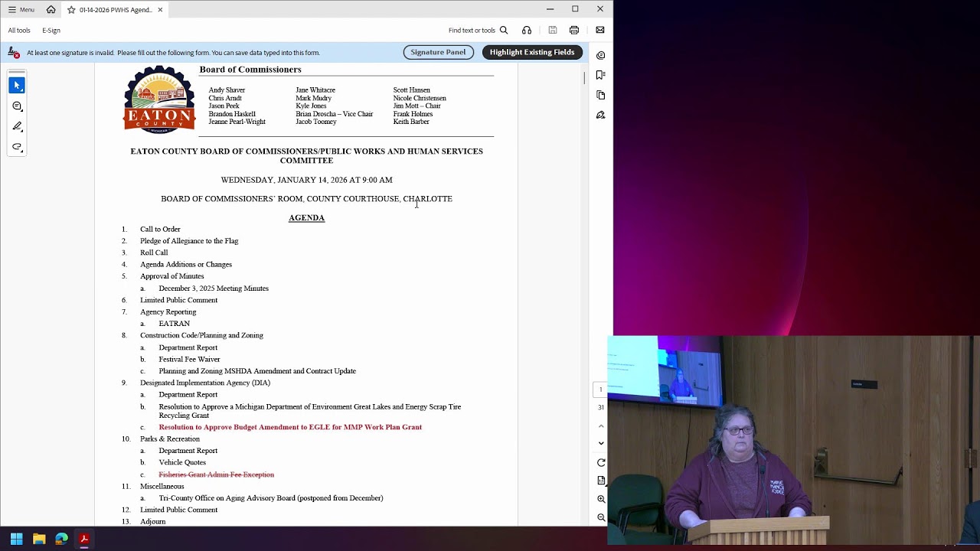980x551 pixels.
Task: Start Read Aloud with headphones icon
Action: tap(527, 31)
